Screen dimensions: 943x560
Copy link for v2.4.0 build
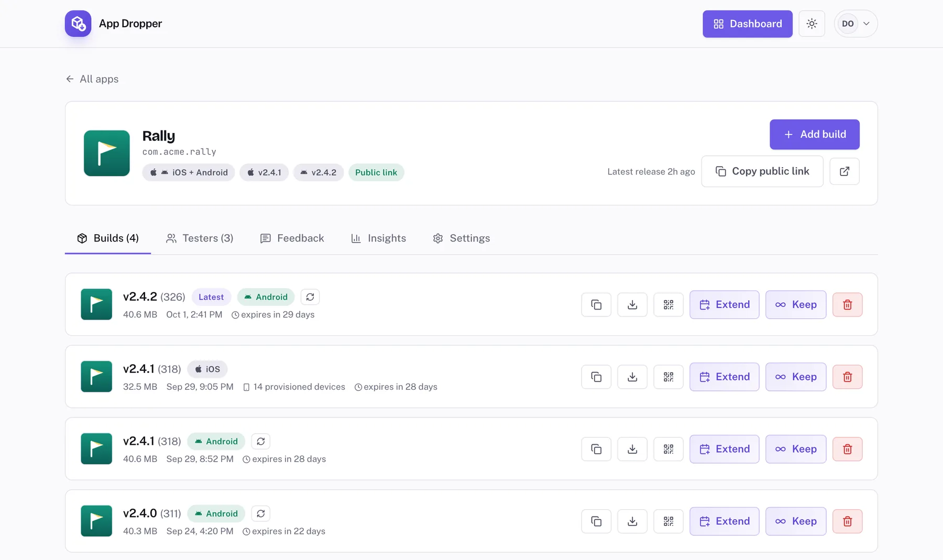(x=596, y=521)
